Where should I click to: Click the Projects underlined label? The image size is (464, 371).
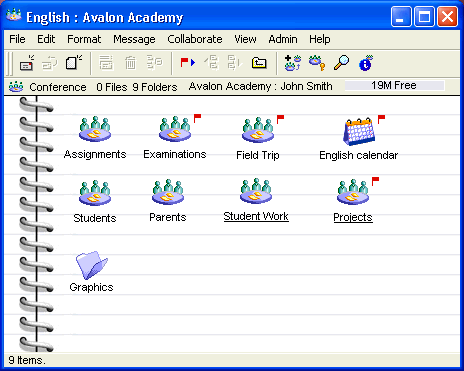[353, 217]
